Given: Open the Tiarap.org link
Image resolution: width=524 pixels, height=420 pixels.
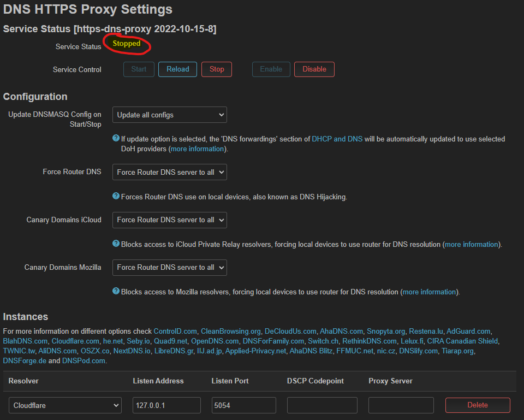Looking at the screenshot, I should click(x=457, y=351).
